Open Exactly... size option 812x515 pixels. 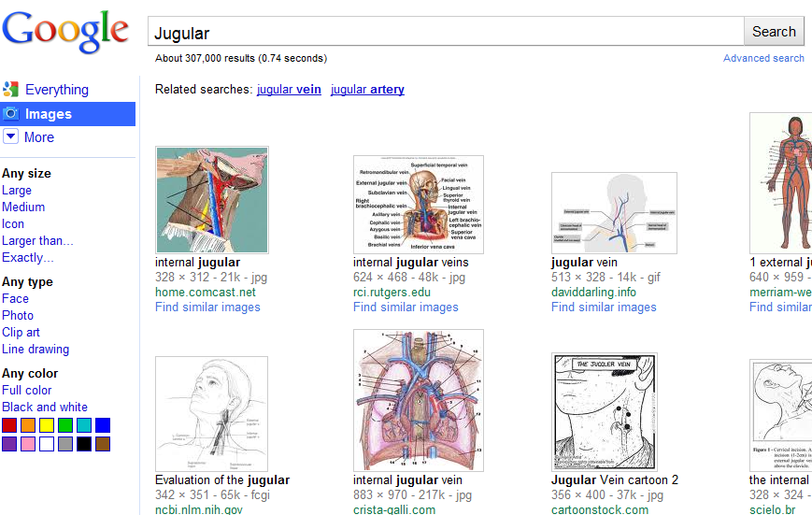point(27,258)
